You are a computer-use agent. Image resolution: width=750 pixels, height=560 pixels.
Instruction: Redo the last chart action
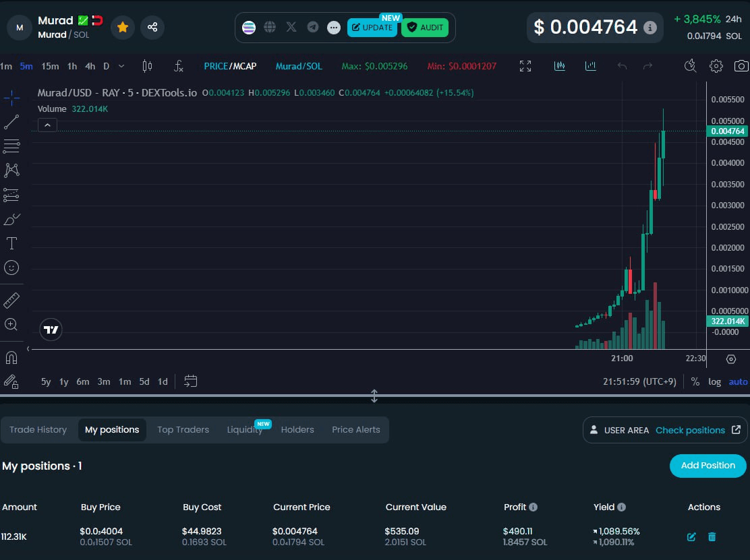click(x=647, y=67)
